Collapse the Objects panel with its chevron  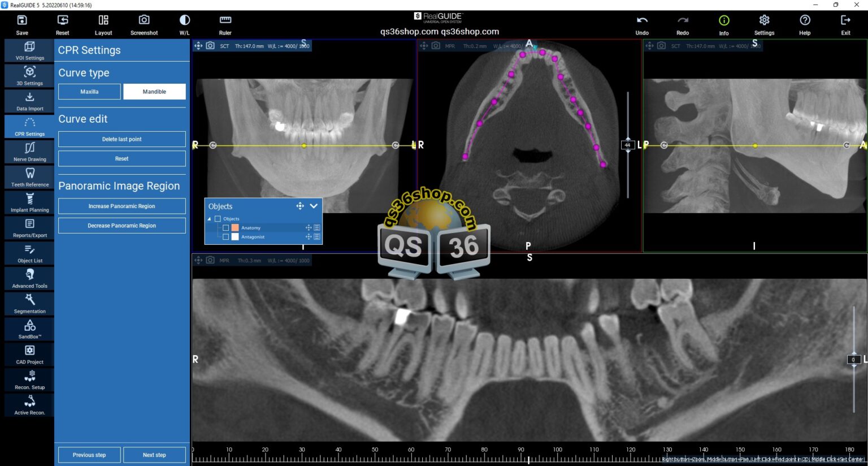click(314, 206)
